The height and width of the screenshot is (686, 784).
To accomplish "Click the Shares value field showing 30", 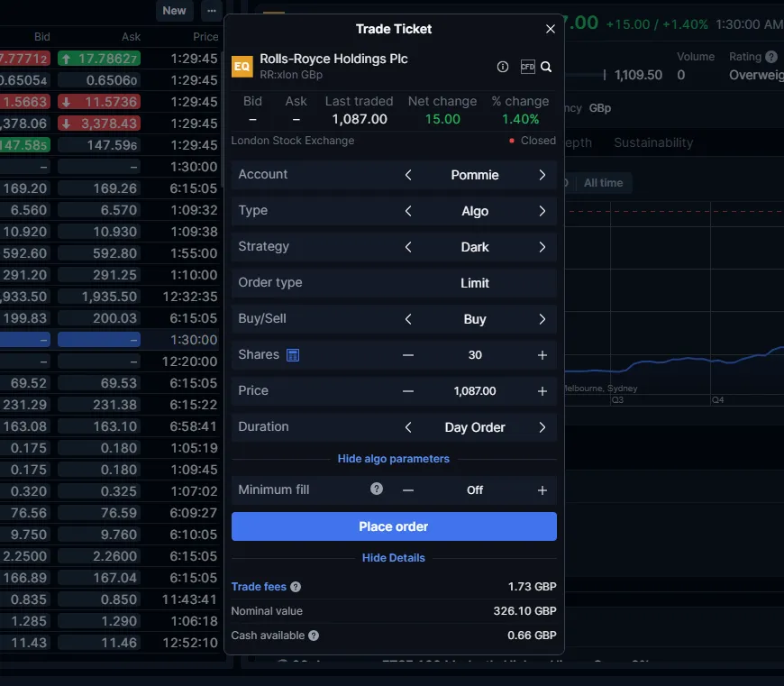I will 475,355.
